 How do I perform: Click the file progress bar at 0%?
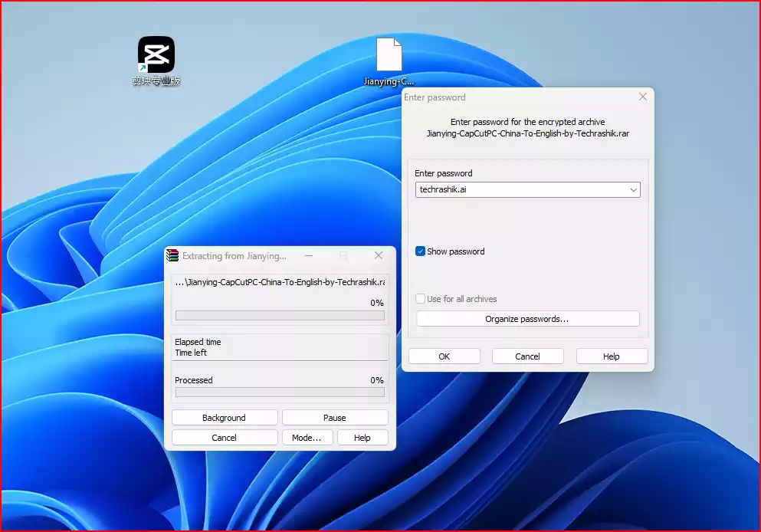point(280,316)
